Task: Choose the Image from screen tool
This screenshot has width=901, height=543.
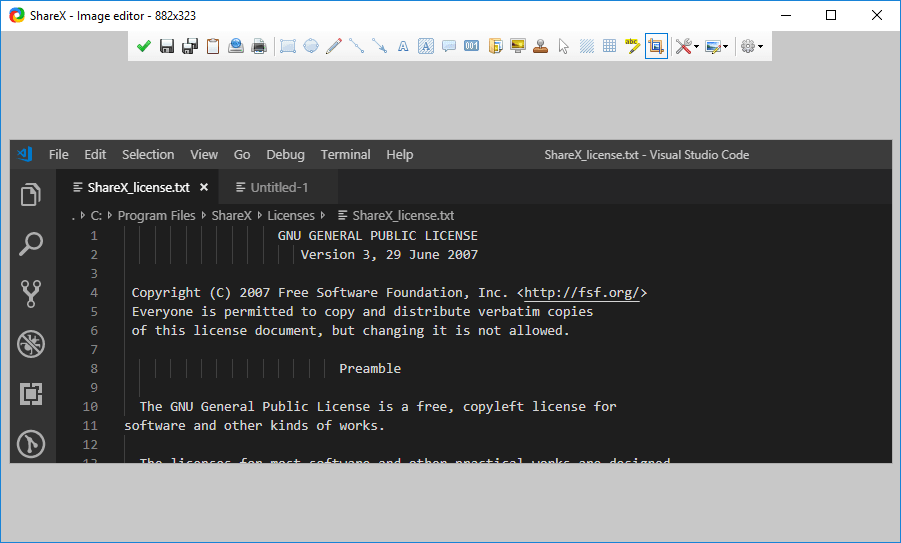Action: pyautogui.click(x=518, y=46)
